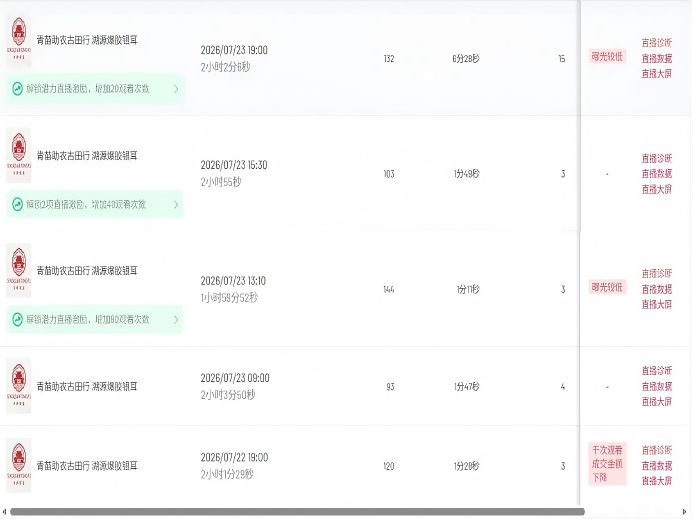Open 直播大屏 for the 07/23 13:10 stream

tap(657, 304)
